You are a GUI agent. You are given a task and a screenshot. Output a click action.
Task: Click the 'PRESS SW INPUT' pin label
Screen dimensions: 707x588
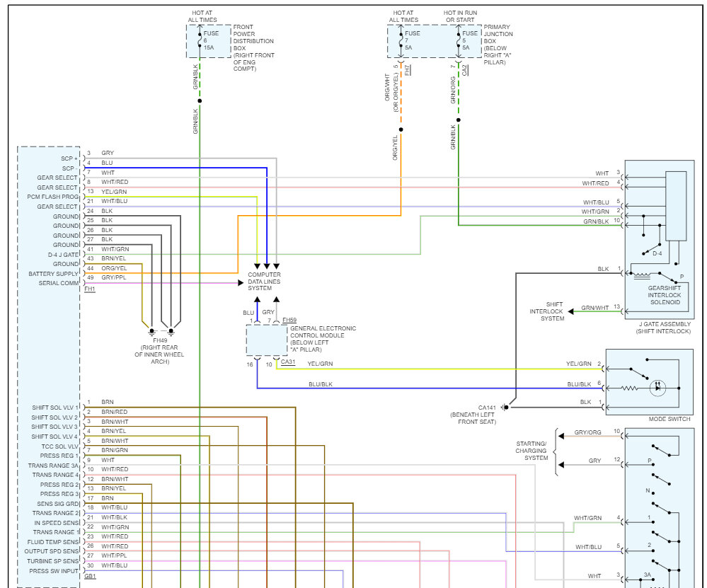[x=54, y=571]
